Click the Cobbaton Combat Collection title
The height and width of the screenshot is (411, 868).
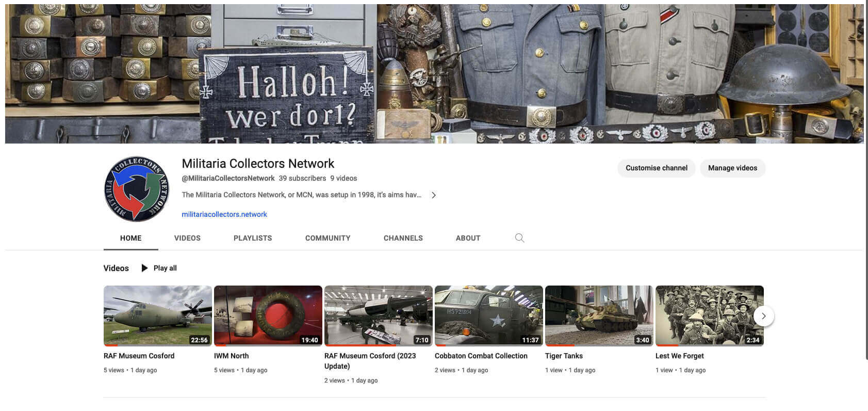481,356
